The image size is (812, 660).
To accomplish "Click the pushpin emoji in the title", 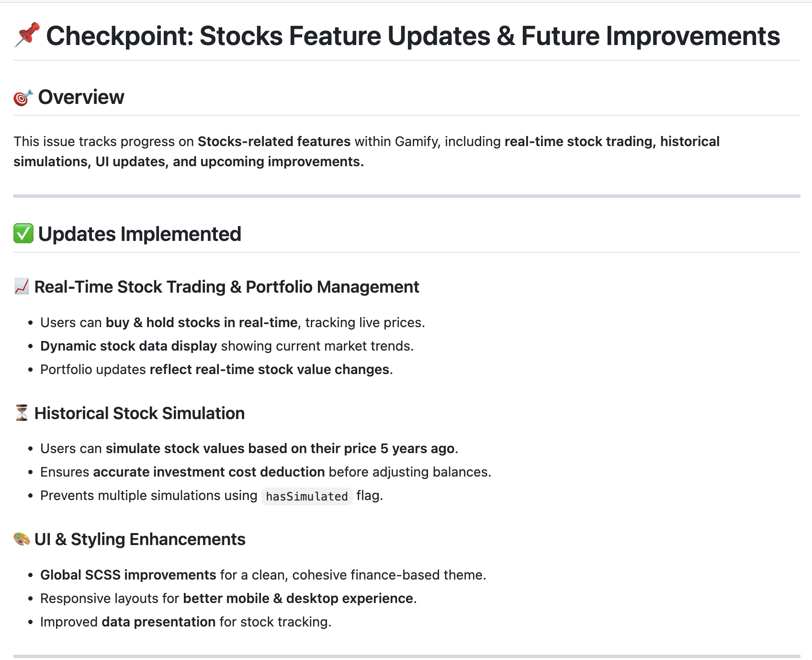I will 27,35.
